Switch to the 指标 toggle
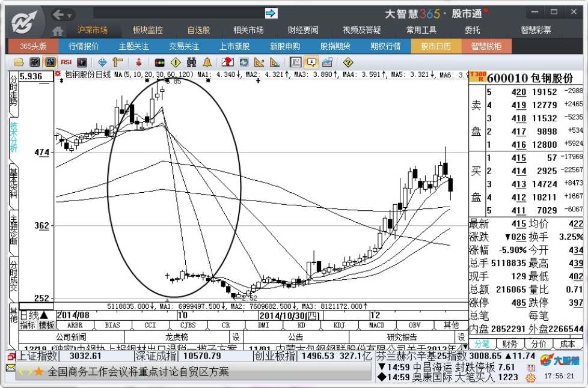Screen dimensions: 588x388 click(x=28, y=325)
